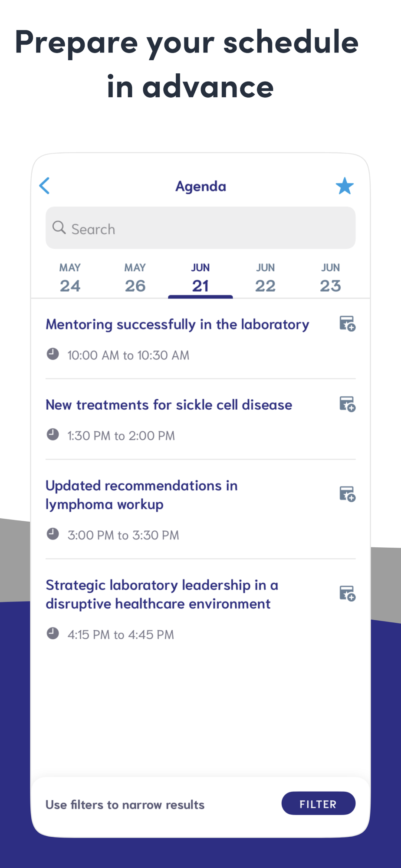Select the JUN 21 date tab
This screenshot has height=868, width=401.
click(200, 279)
